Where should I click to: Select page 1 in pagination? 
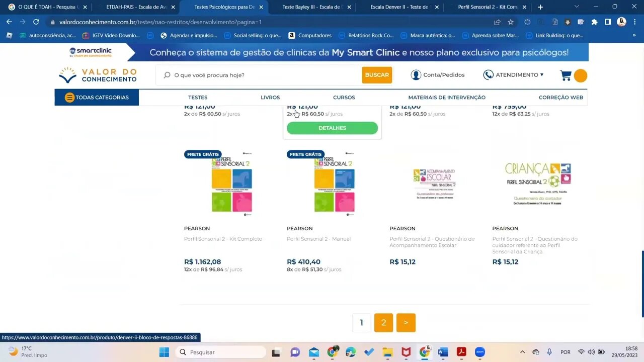coord(361,323)
